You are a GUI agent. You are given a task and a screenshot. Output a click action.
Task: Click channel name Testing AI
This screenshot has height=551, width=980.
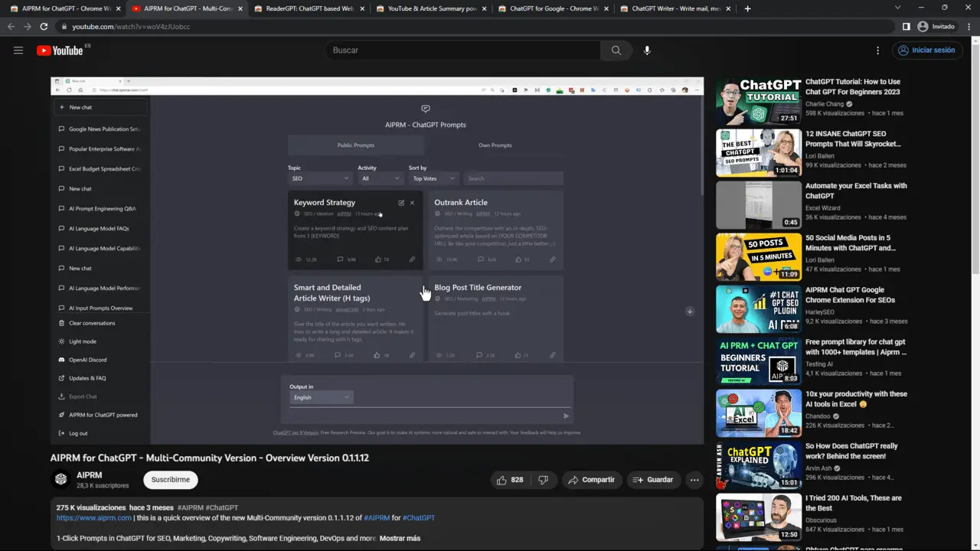[x=821, y=364]
